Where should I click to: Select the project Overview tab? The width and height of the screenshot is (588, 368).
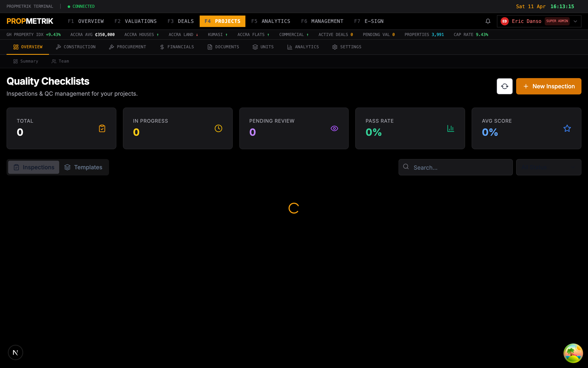pos(28,47)
